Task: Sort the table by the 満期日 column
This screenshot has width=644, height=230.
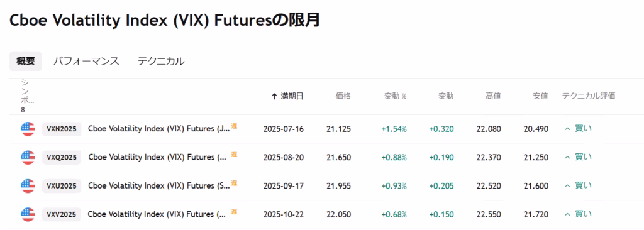Action: point(287,96)
